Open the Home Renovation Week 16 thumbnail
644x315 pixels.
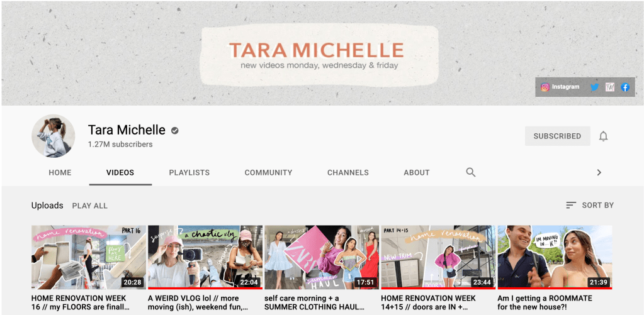coord(89,257)
